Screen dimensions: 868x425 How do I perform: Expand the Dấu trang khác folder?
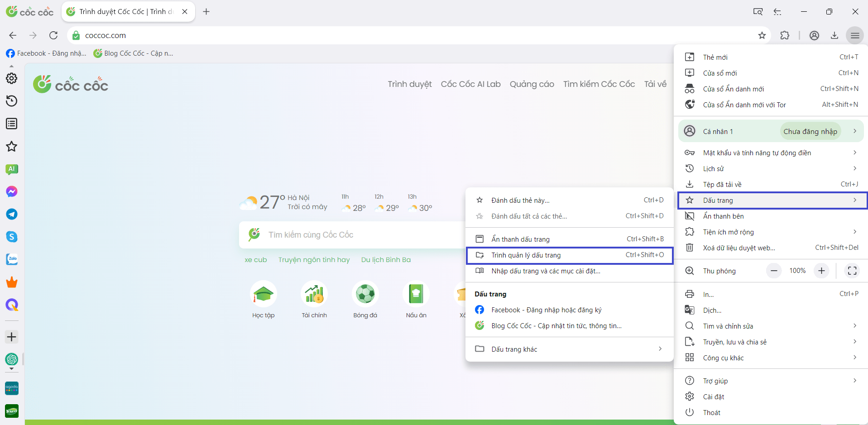570,349
